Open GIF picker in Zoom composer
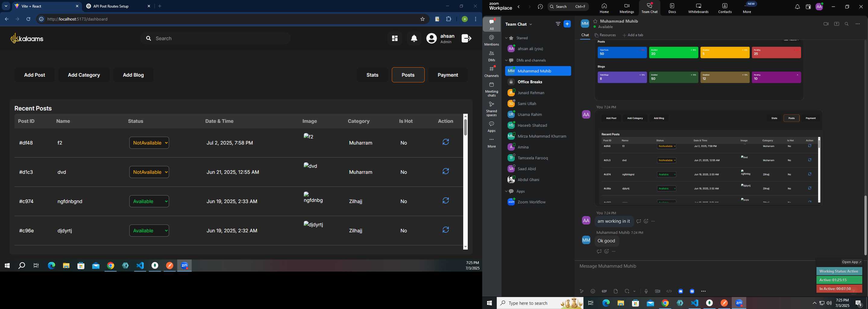Image resolution: width=868 pixels, height=309 pixels. click(604, 291)
